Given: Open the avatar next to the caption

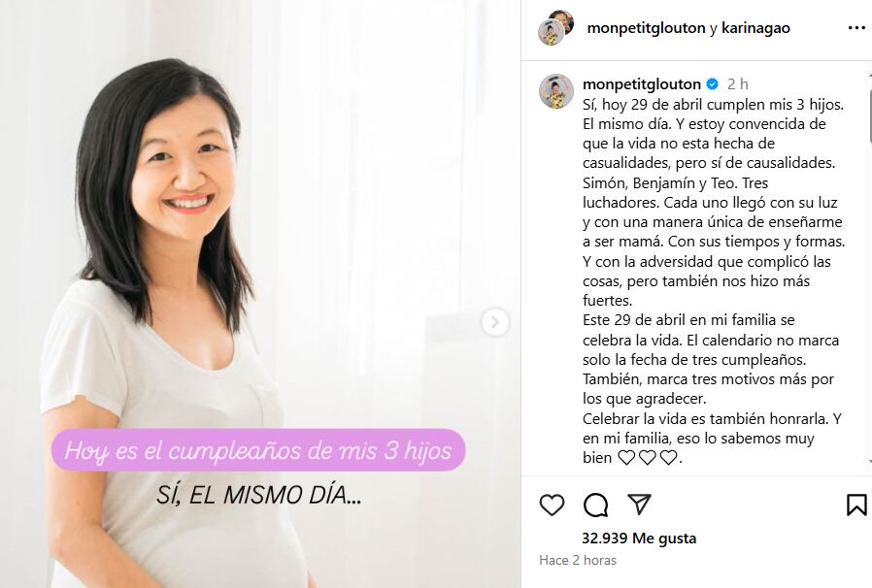Looking at the screenshot, I should (556, 90).
